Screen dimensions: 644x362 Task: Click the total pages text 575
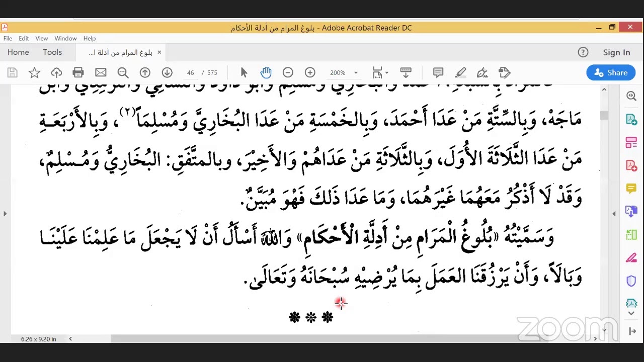212,73
